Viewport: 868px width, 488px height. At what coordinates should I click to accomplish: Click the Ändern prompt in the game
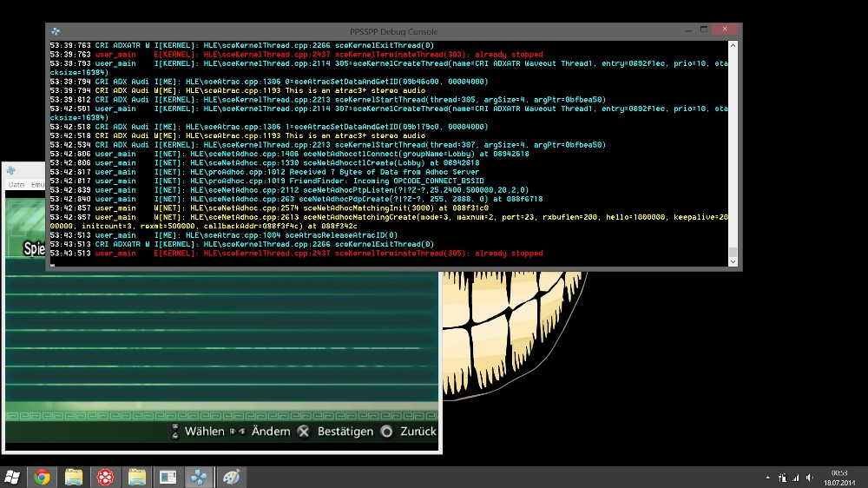pos(260,432)
